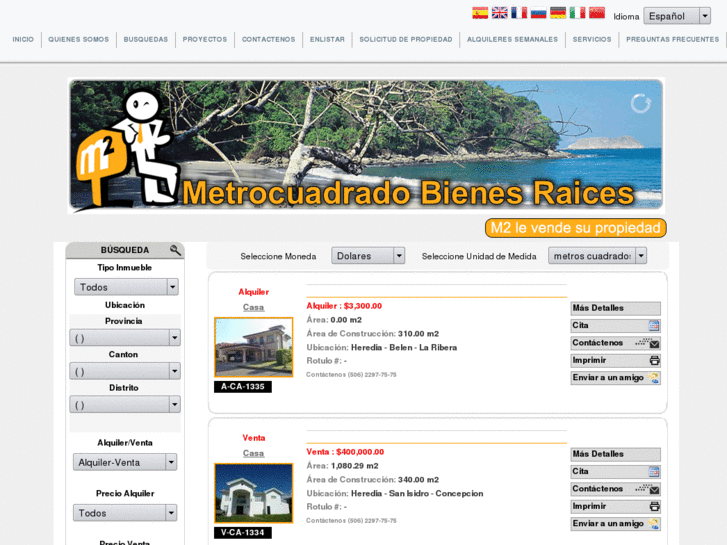727x545 pixels.
Task: Click price text Alquiler : $3,300.00
Action: (x=344, y=306)
